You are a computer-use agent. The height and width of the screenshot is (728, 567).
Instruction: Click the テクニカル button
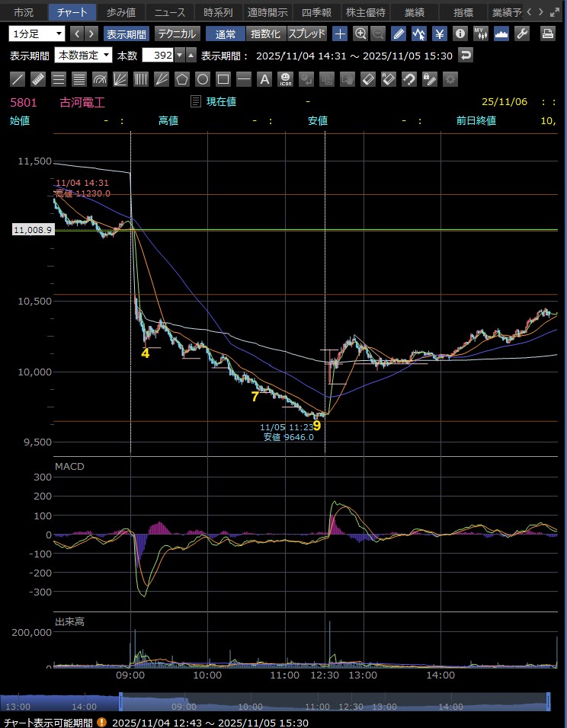pyautogui.click(x=178, y=34)
